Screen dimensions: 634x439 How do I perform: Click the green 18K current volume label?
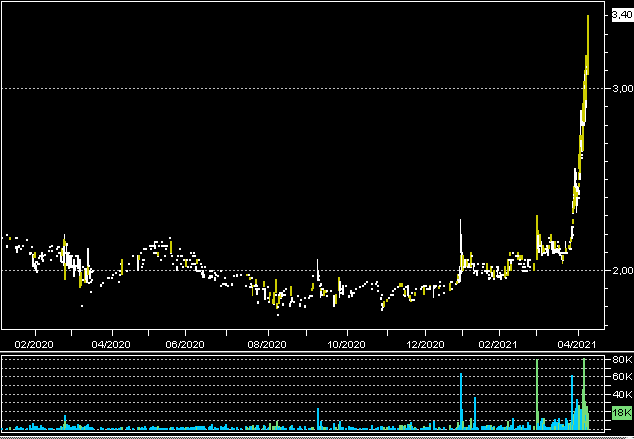tap(621, 412)
